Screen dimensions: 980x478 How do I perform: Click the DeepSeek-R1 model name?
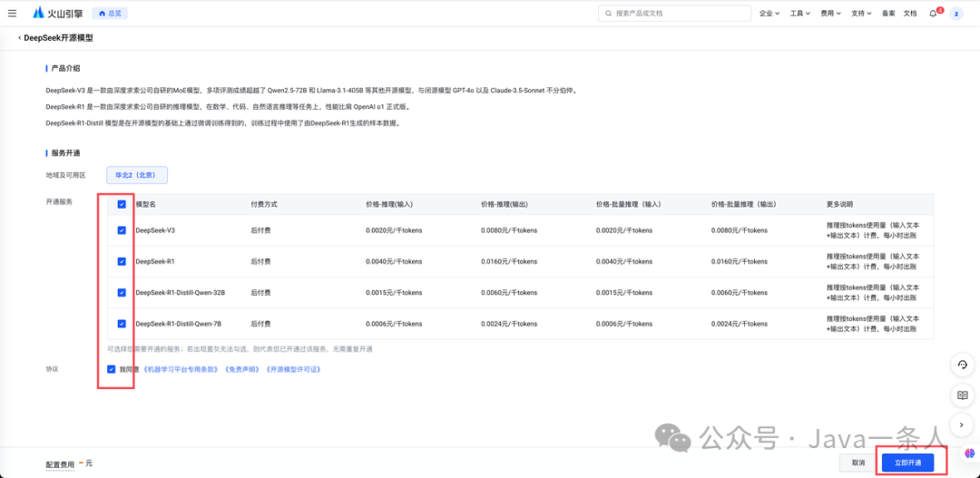(154, 261)
